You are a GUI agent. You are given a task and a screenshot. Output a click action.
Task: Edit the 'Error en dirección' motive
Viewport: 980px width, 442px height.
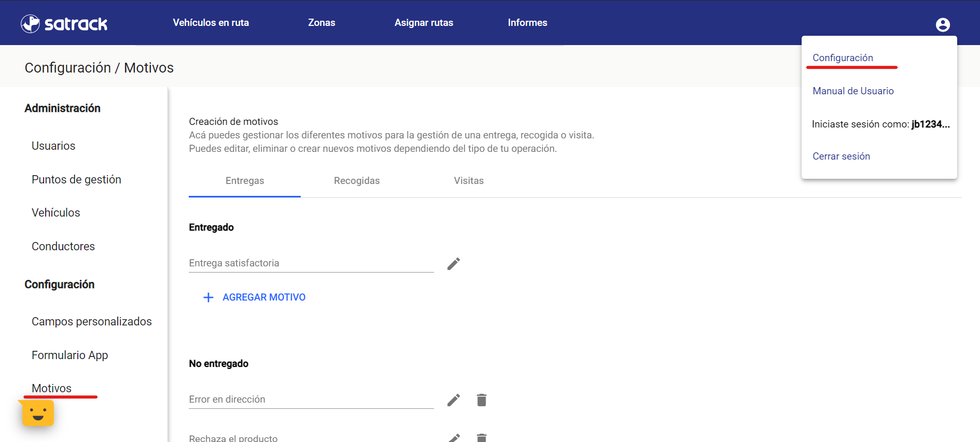click(454, 400)
